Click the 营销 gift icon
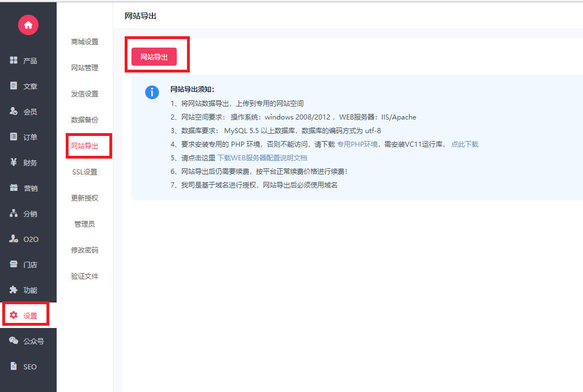Viewport: 583px width, 392px height. point(14,188)
